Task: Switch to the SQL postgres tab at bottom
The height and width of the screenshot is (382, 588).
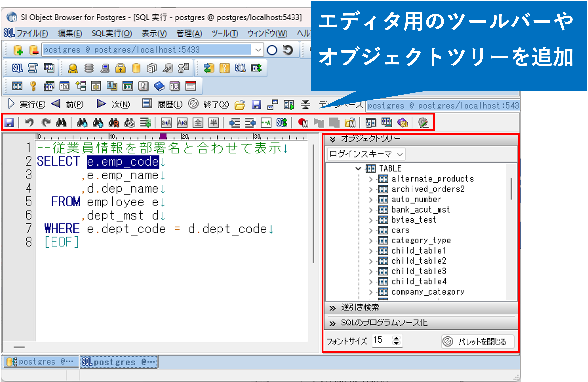Action: tap(119, 362)
